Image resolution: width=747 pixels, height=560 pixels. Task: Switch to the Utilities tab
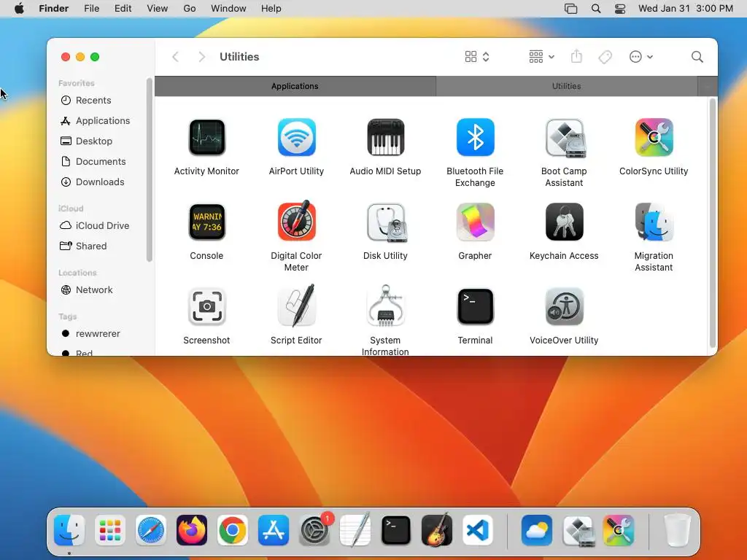point(566,86)
